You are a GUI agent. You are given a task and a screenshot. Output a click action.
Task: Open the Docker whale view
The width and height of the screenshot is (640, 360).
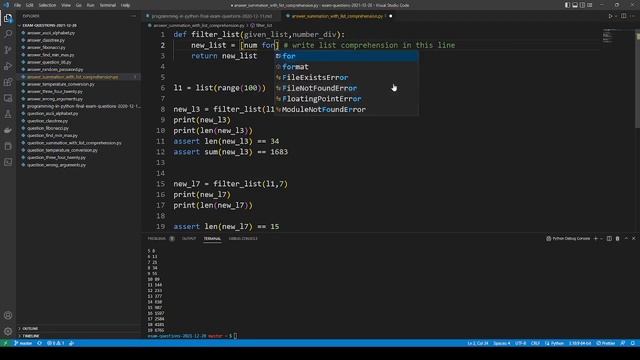click(8, 130)
